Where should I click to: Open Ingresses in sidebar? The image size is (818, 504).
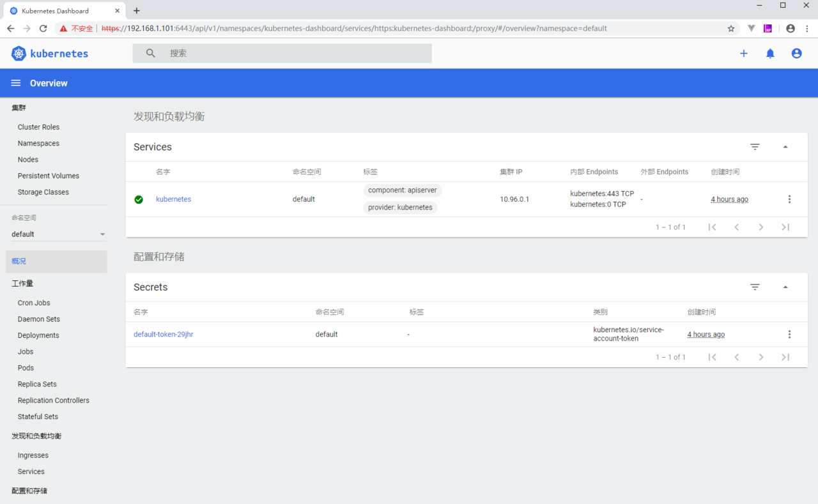pyautogui.click(x=33, y=455)
